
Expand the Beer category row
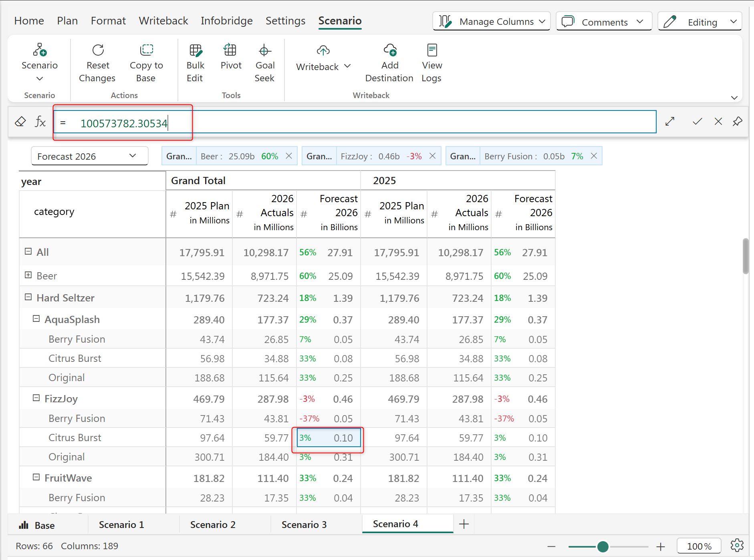pyautogui.click(x=28, y=275)
